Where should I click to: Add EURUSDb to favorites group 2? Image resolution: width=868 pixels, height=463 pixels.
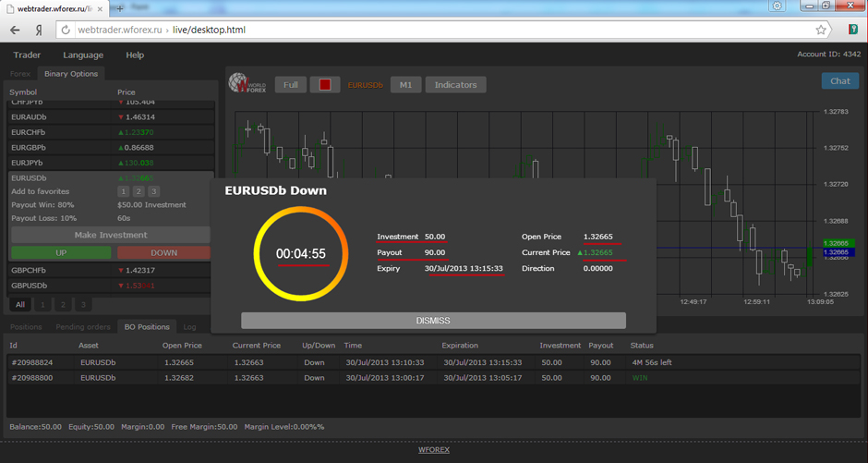139,191
